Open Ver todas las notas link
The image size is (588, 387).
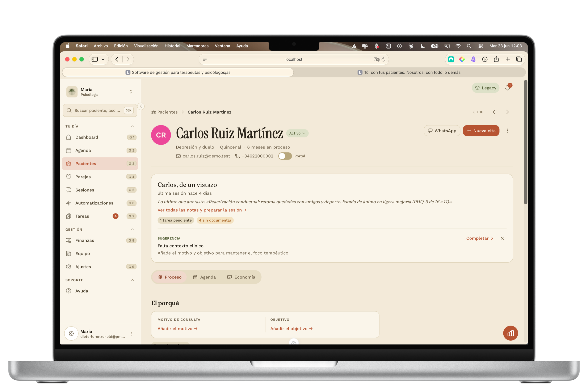[202, 210]
